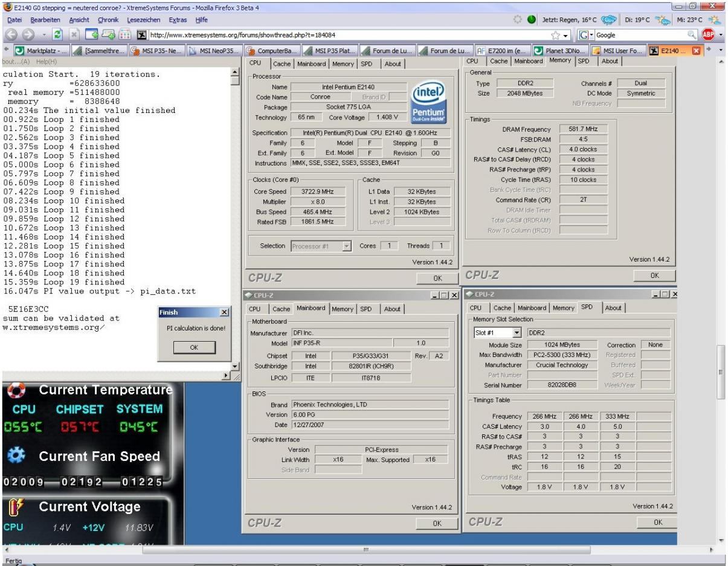The height and width of the screenshot is (566, 728).
Task: Select SPD tab in top-right Memory CPU-Z window
Action: click(584, 61)
